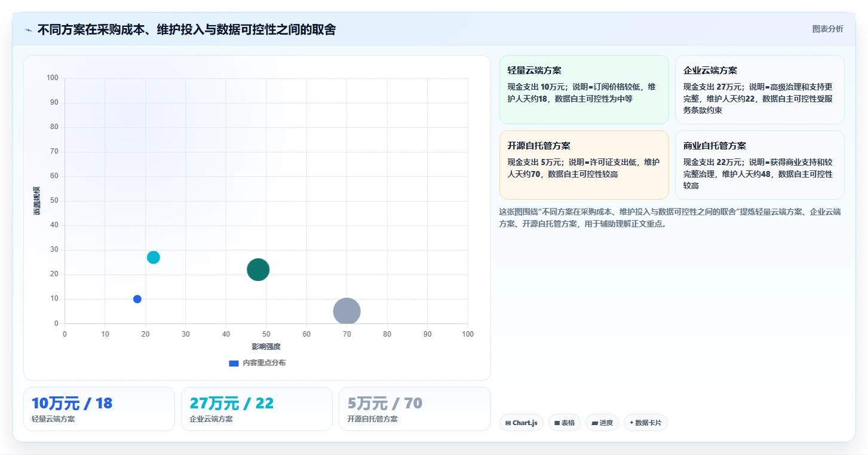The height and width of the screenshot is (455, 868).
Task: Click 开源自托管方案 label under 5万元 / 70
Action: tap(372, 419)
